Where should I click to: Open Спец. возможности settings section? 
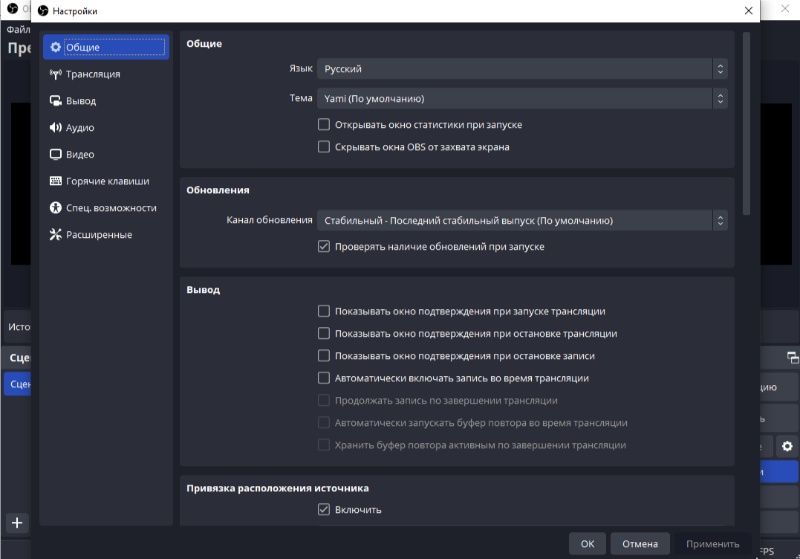[x=106, y=208]
